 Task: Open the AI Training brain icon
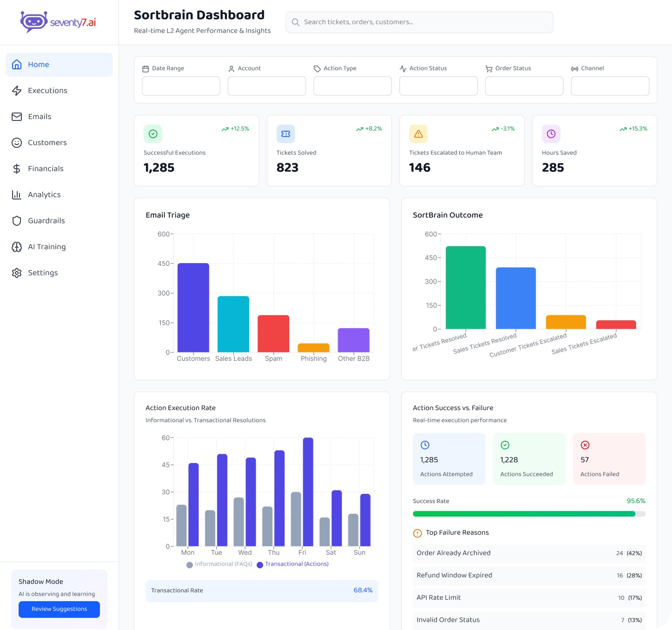pos(16,247)
